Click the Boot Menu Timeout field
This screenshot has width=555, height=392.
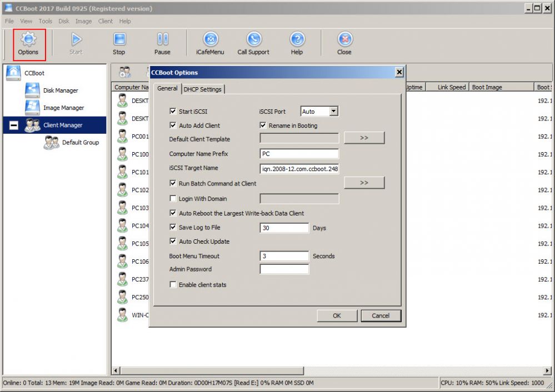[x=284, y=256]
